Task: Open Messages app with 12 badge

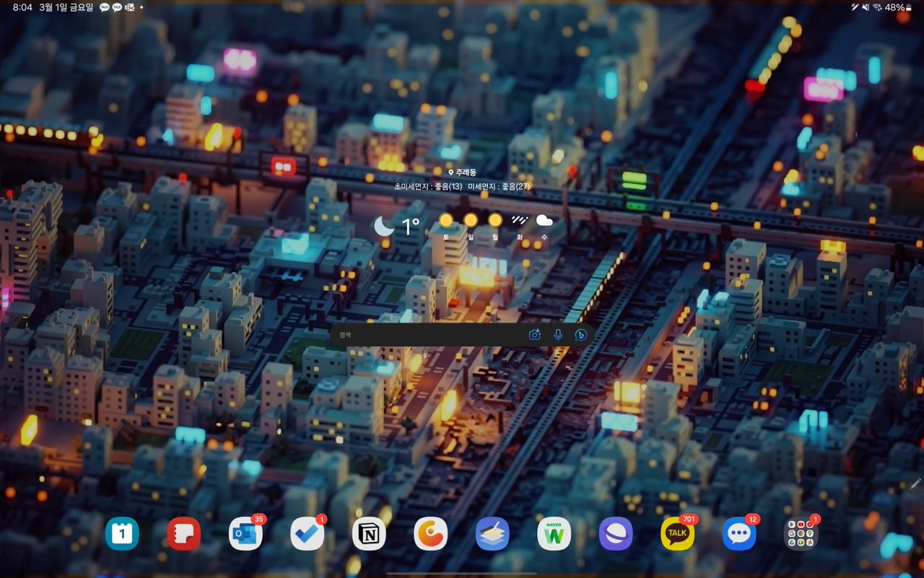Action: (739, 534)
